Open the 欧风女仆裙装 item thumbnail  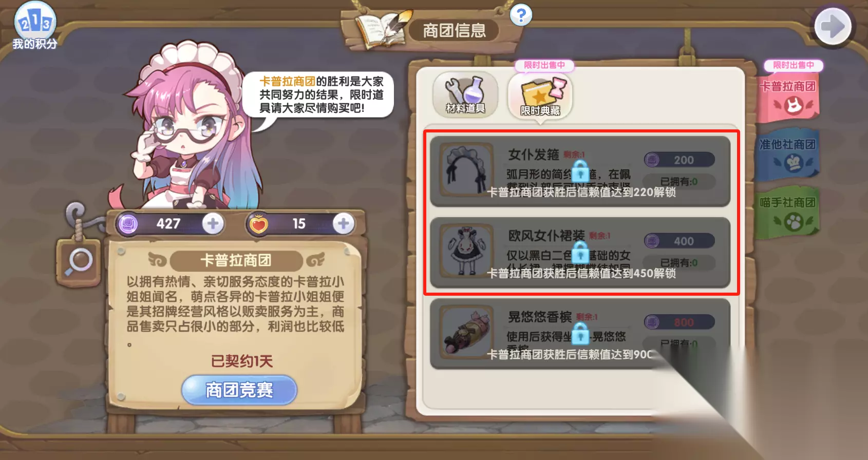click(466, 251)
